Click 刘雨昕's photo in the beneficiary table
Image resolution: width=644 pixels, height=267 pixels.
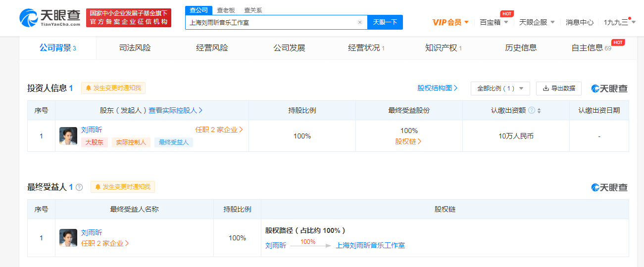[68, 238]
